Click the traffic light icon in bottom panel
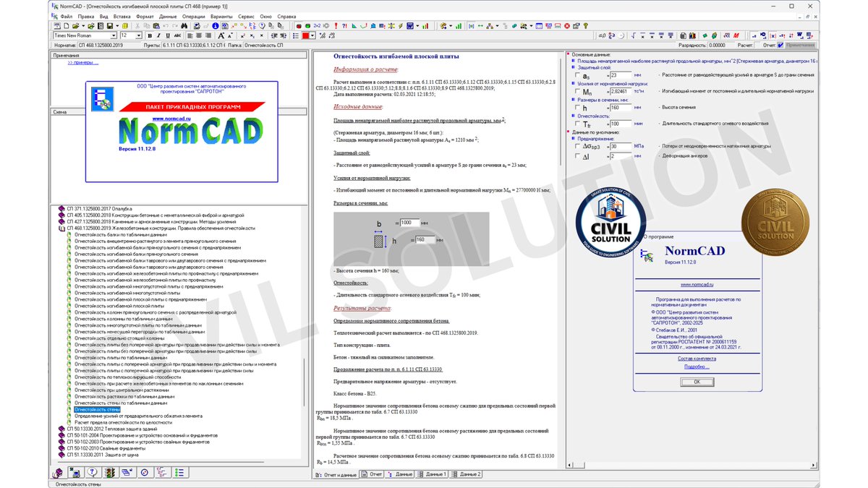This screenshot has width=868, height=488. (111, 472)
